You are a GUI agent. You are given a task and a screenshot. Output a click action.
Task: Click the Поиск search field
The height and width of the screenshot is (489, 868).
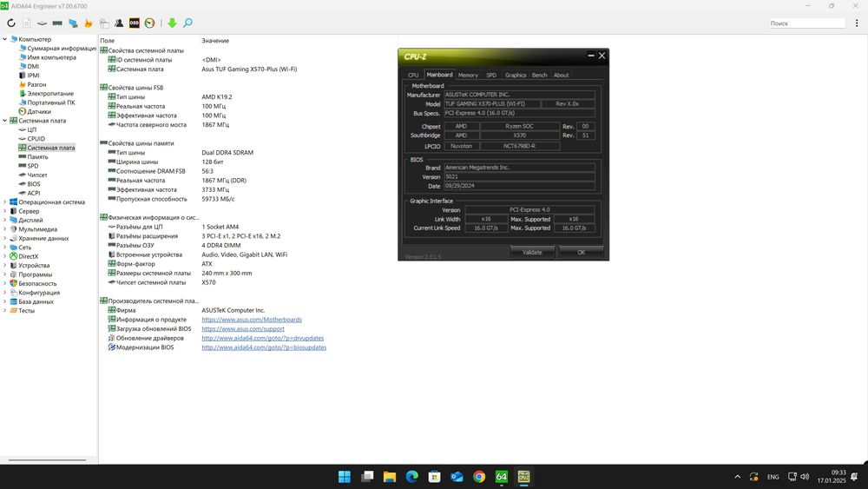[x=806, y=23]
